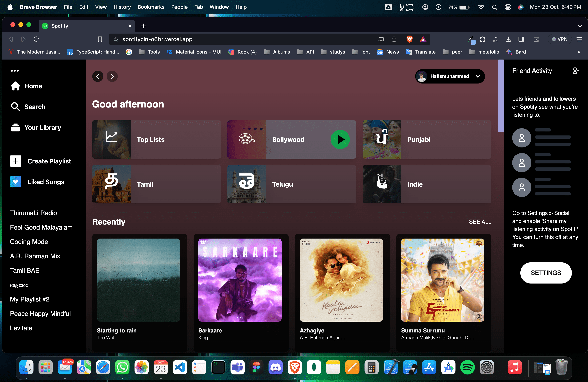This screenshot has width=588, height=382.
Task: Open the sidebar options via the ellipsis icon
Action: click(15, 71)
